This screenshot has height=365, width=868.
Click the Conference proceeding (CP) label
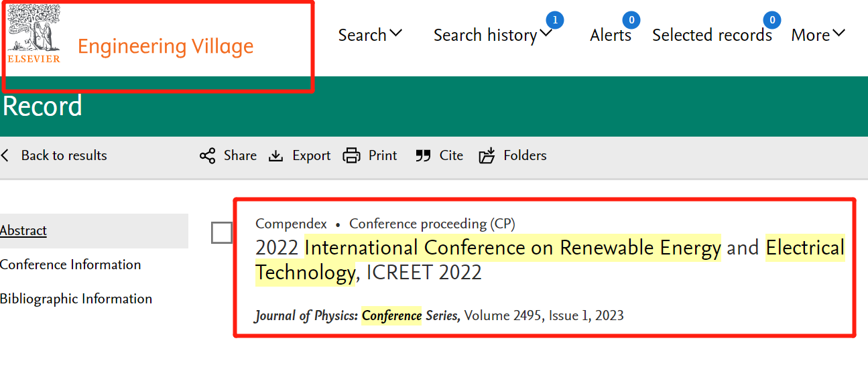click(432, 224)
